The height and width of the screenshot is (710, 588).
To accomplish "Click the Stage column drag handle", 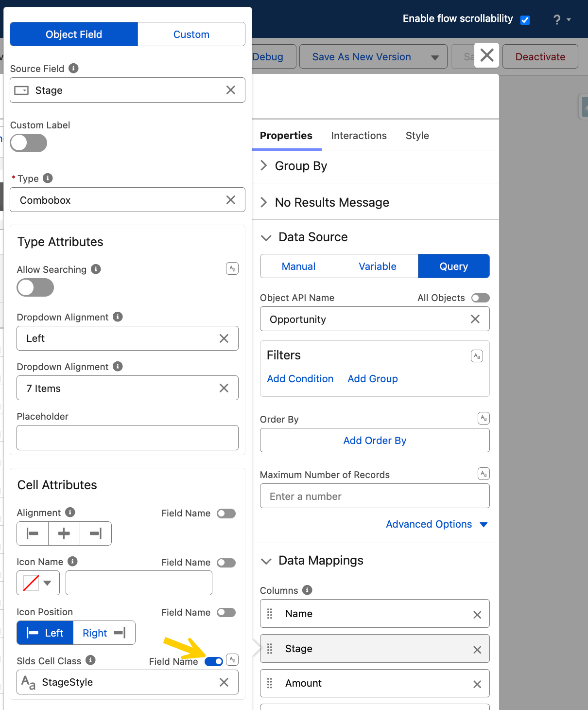I will tap(270, 649).
